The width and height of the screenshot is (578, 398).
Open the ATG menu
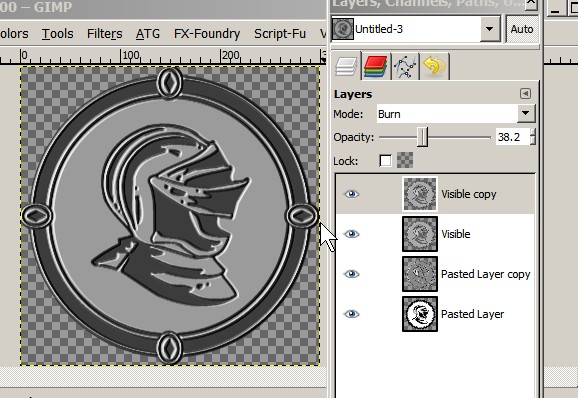tap(148, 34)
